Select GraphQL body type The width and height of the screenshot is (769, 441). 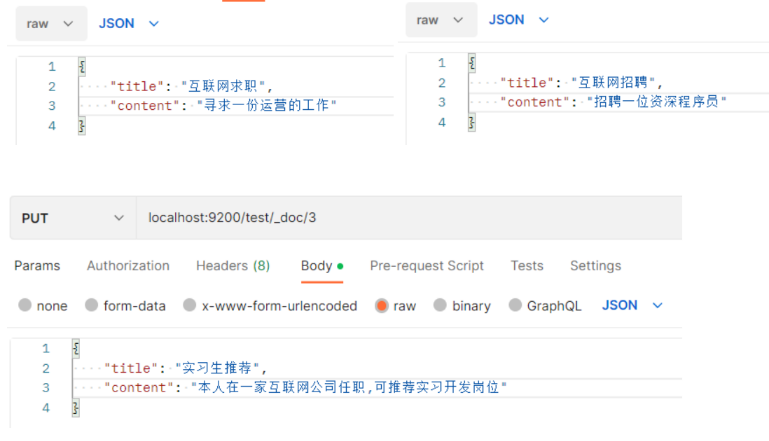(x=515, y=305)
